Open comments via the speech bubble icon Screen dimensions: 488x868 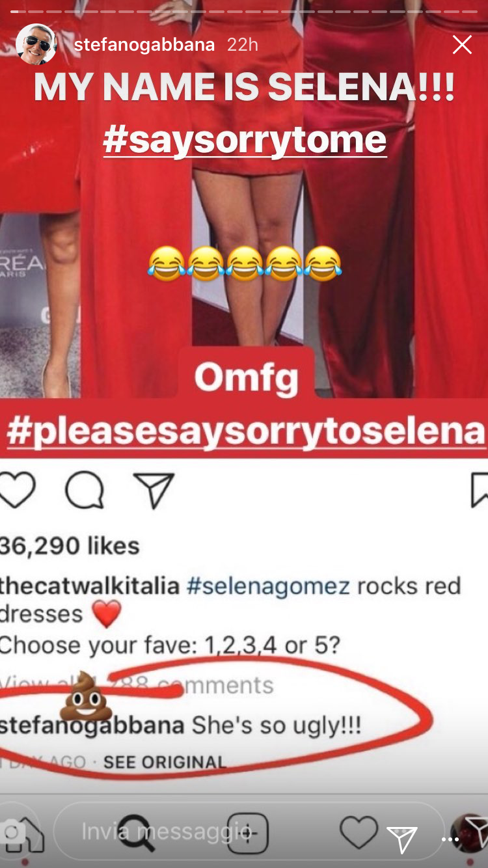tap(85, 490)
